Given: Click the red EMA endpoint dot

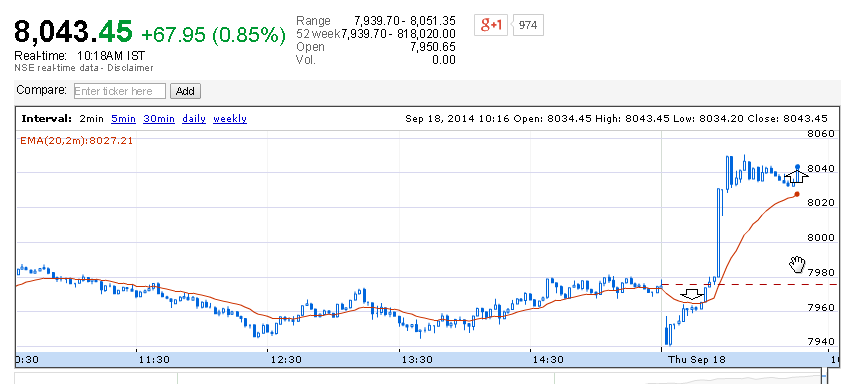Looking at the screenshot, I should pyautogui.click(x=797, y=194).
